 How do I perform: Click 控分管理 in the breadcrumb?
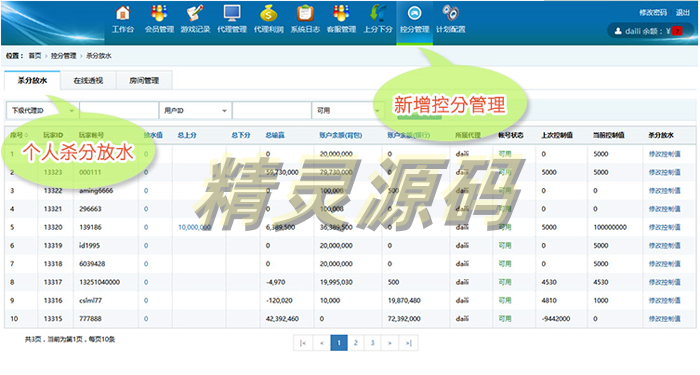pos(63,56)
